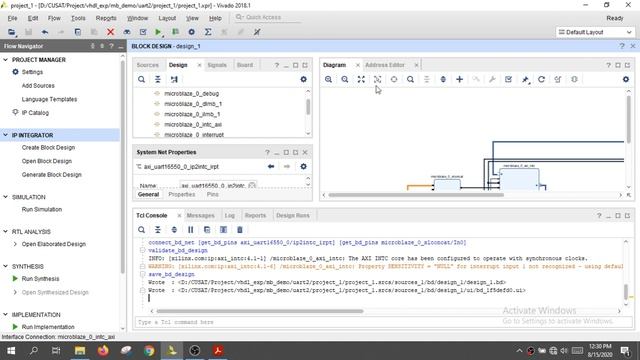Select the microblaze_0_debug tree item
The image size is (640, 360).
click(x=191, y=93)
